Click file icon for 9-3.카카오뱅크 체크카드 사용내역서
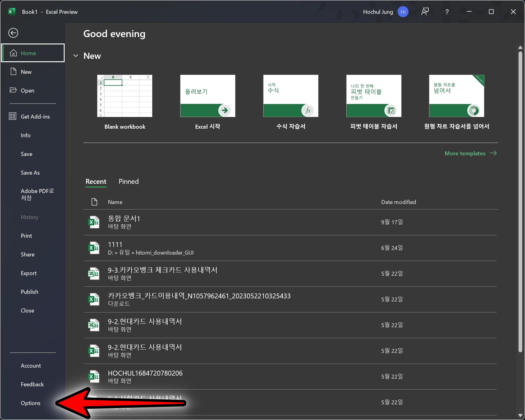The image size is (525, 420). click(x=94, y=274)
